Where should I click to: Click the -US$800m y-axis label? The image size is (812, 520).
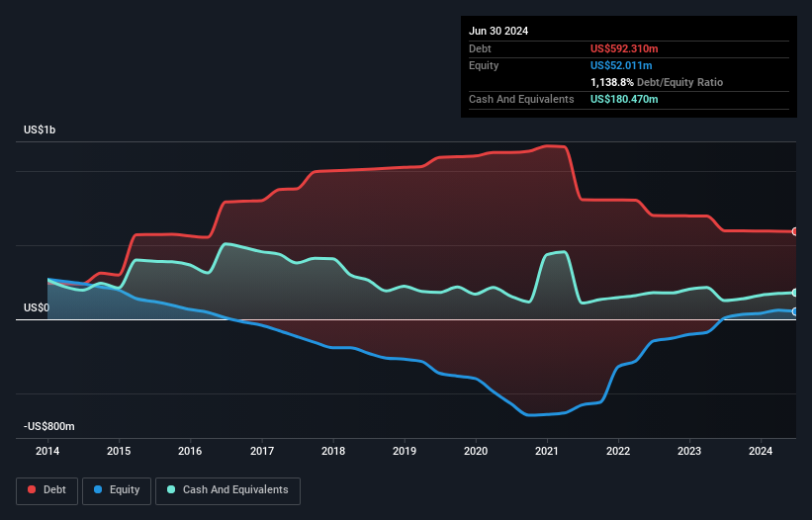pos(48,426)
